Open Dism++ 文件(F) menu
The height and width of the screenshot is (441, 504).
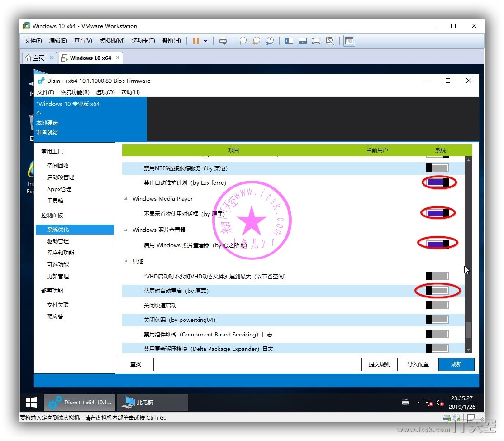[46, 92]
